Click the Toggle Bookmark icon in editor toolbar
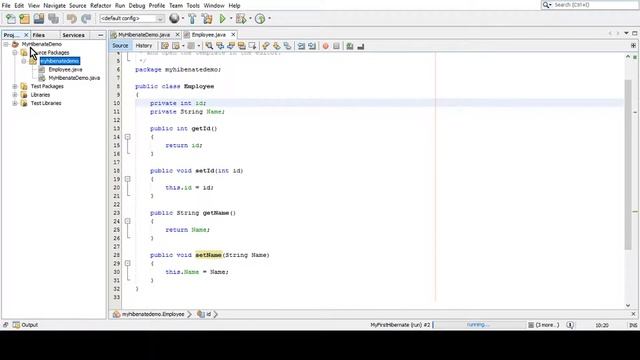 287,46
